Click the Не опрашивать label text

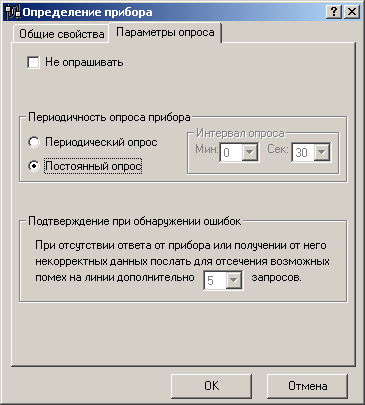(84, 62)
